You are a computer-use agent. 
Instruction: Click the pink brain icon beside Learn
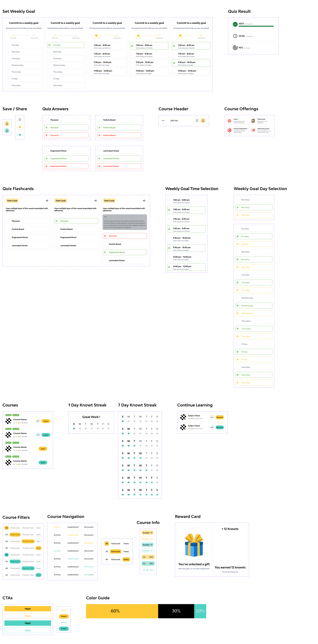[x=229, y=121]
